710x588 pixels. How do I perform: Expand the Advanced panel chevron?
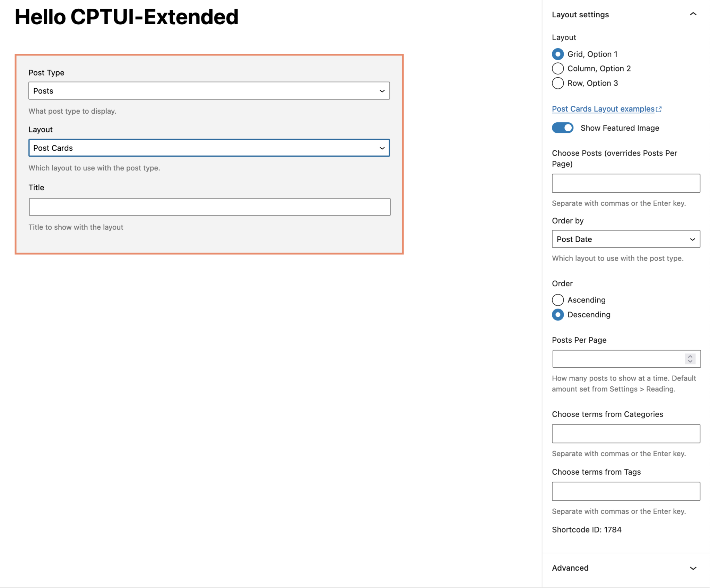click(x=693, y=568)
